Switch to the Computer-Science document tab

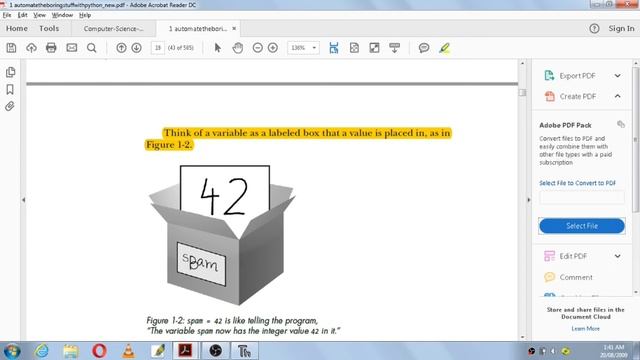[113, 29]
